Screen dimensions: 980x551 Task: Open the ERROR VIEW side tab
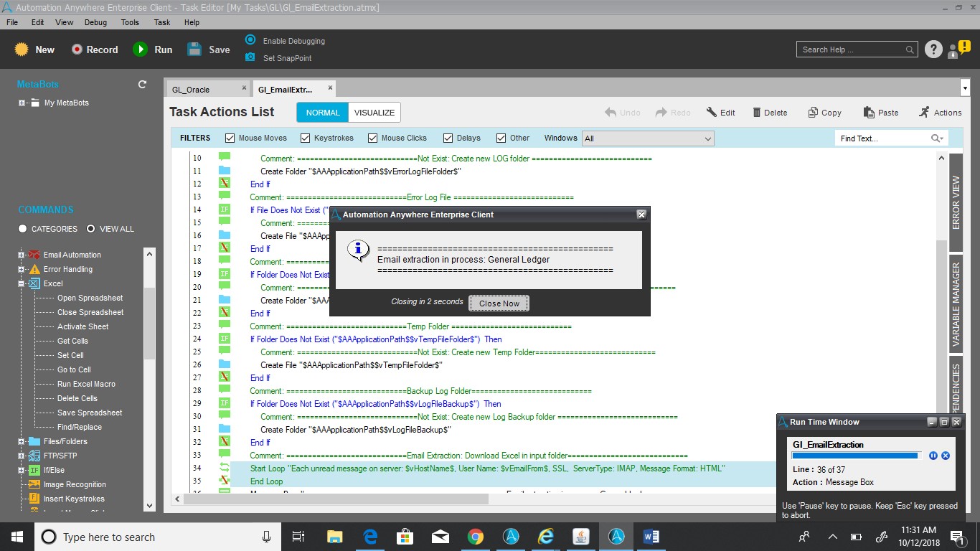coord(956,203)
